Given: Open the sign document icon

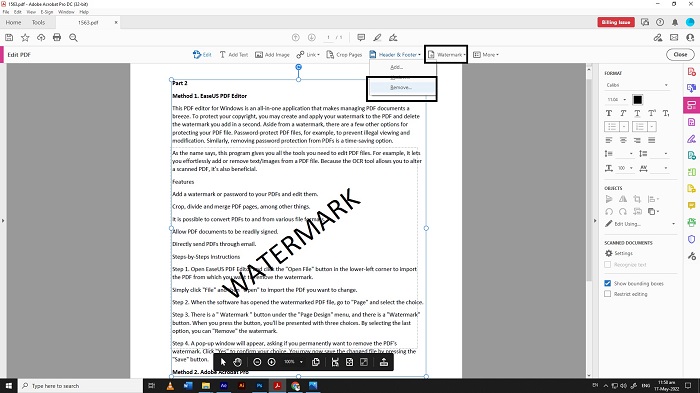Looking at the screenshot, I should (393, 38).
